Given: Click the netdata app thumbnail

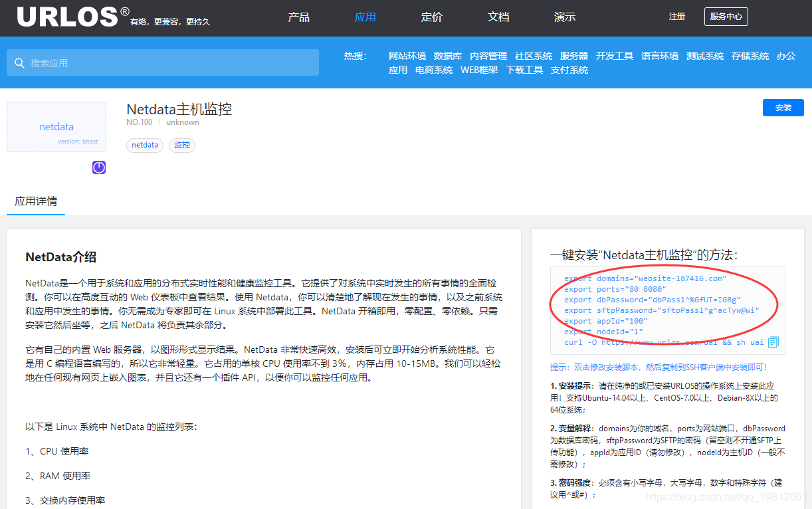Looking at the screenshot, I should (x=56, y=126).
